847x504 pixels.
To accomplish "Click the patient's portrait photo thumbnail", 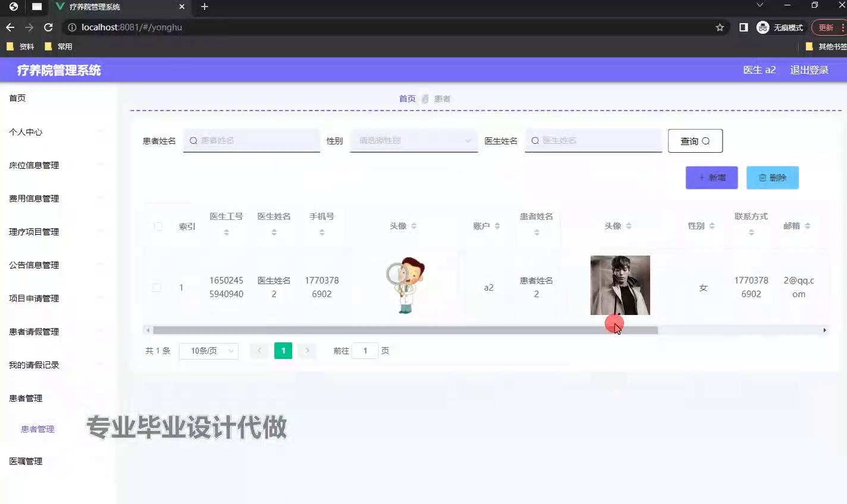I will [x=620, y=285].
